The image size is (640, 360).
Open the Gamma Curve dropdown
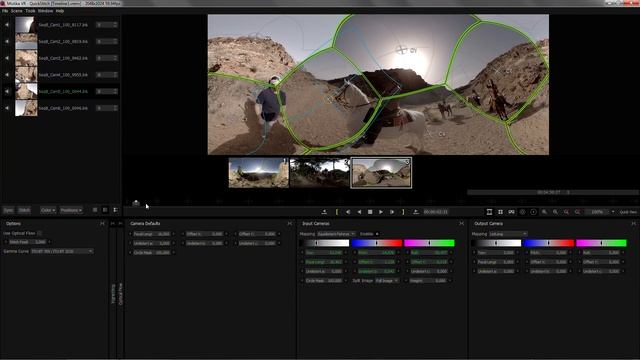(x=62, y=251)
